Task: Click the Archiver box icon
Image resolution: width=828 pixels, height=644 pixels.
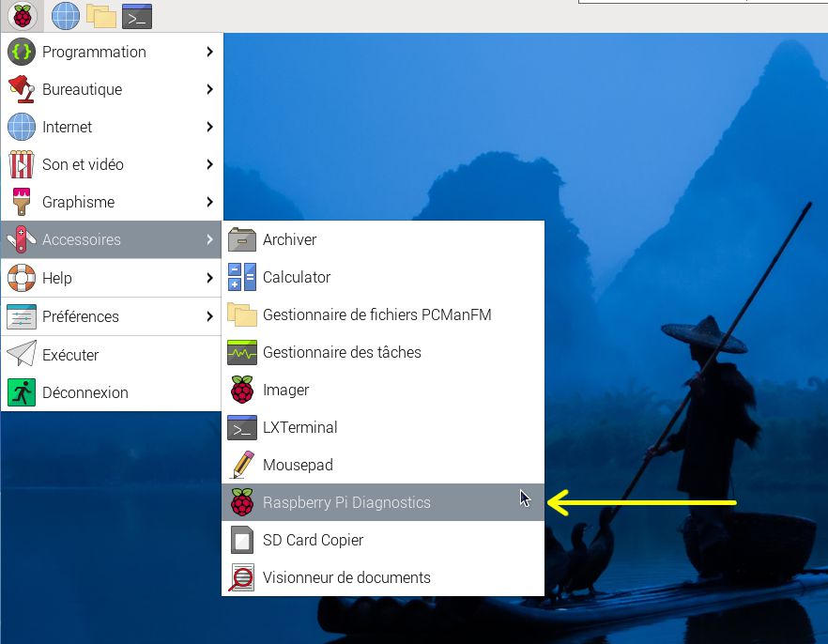Action: click(242, 239)
